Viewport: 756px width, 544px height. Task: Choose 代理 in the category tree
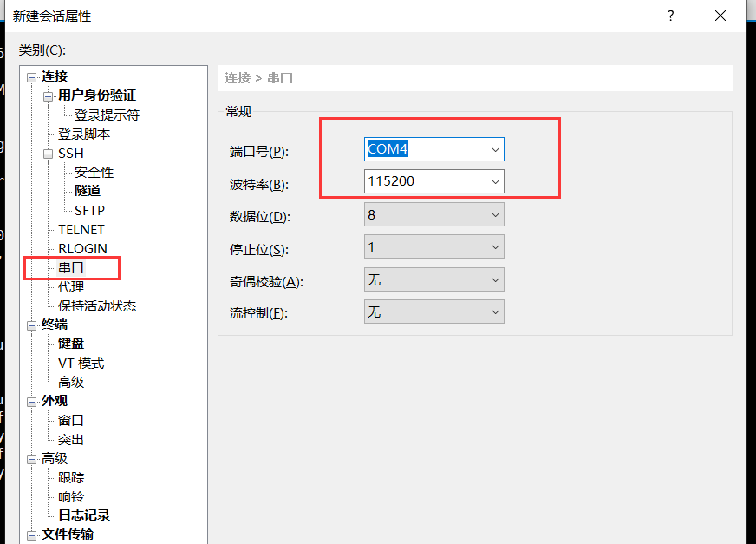pos(71,286)
